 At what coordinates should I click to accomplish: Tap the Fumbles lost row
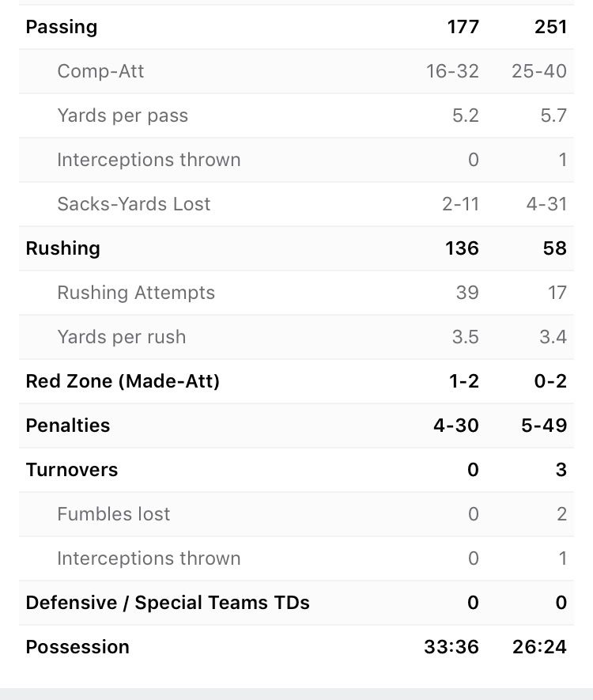coord(296,514)
